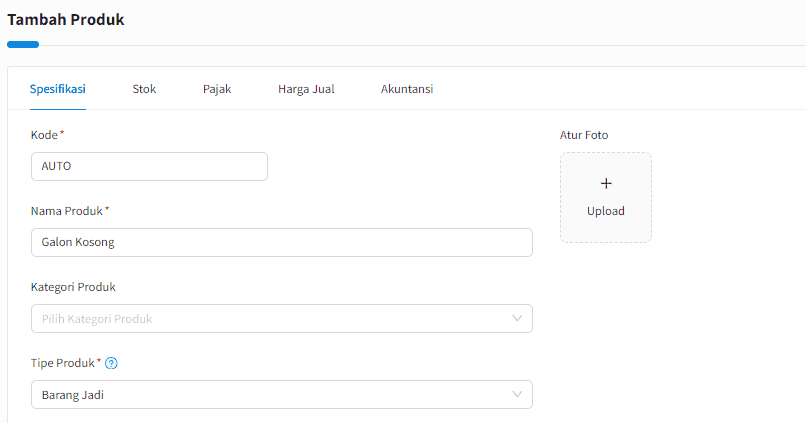Open the Pajak tab
Screen dimensions: 806x423
[217, 89]
